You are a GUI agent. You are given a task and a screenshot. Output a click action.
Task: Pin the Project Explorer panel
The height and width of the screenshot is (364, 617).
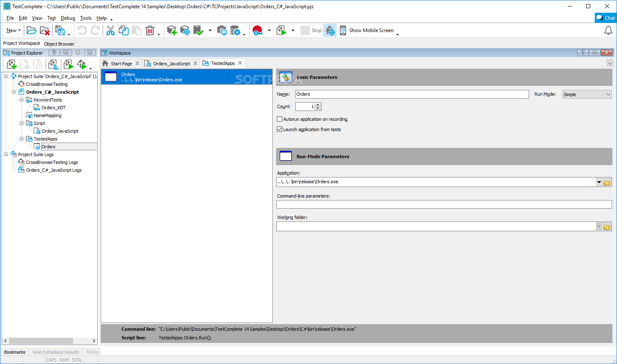click(78, 53)
